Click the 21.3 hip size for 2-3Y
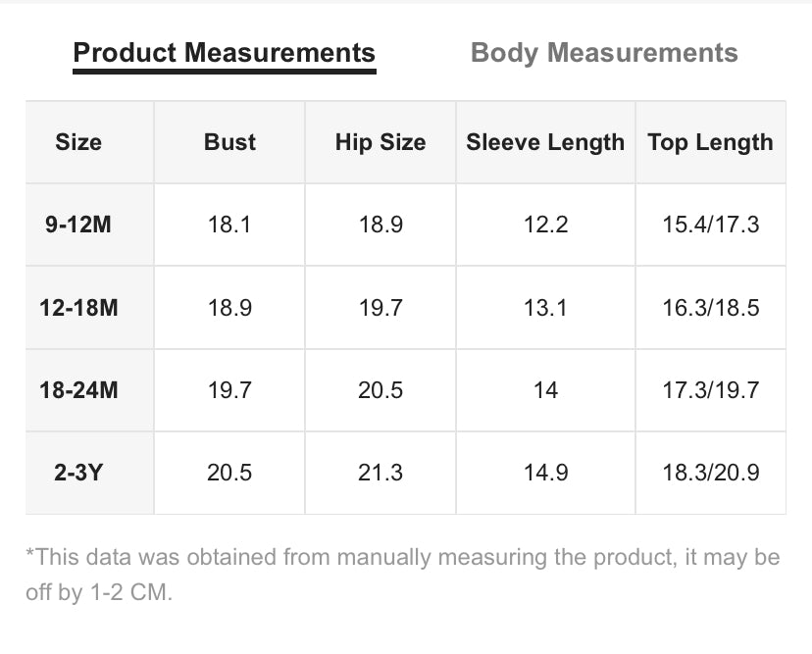This screenshot has width=812, height=654. (x=381, y=473)
